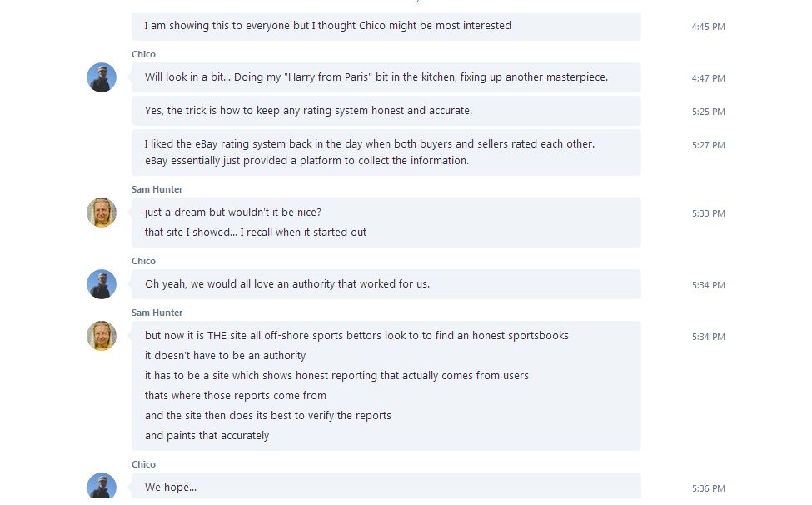Click the Chico name above "We hope..."
The height and width of the screenshot is (505, 812).
point(143,464)
